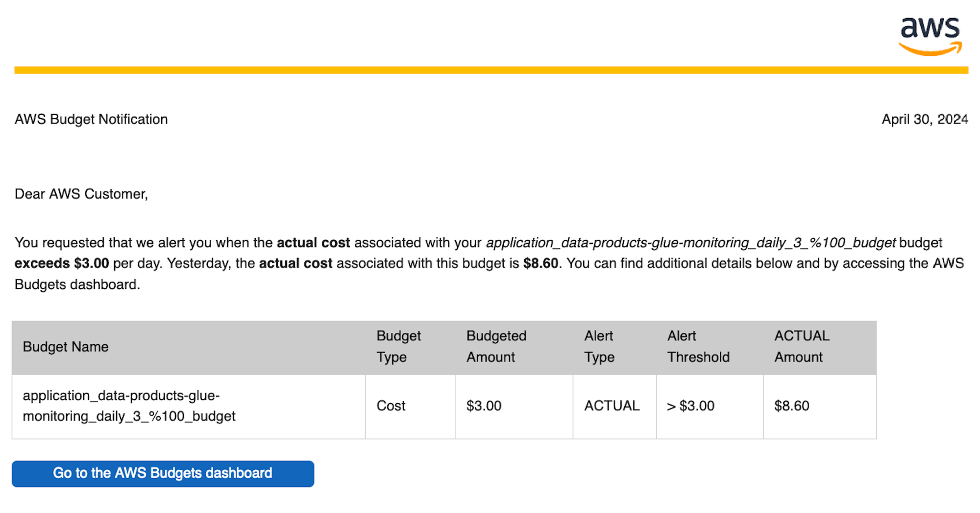Select the April 30, 2024 date
980x513 pixels.
[x=924, y=119]
